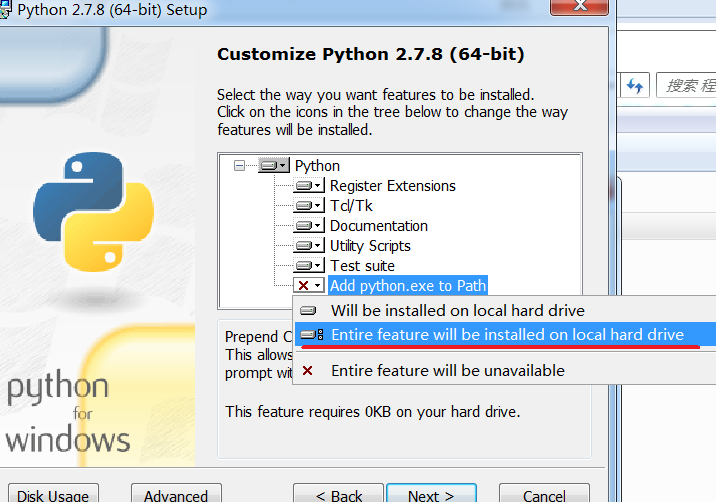Proceed with the Next button
This screenshot has width=716, height=502.
coord(431,493)
